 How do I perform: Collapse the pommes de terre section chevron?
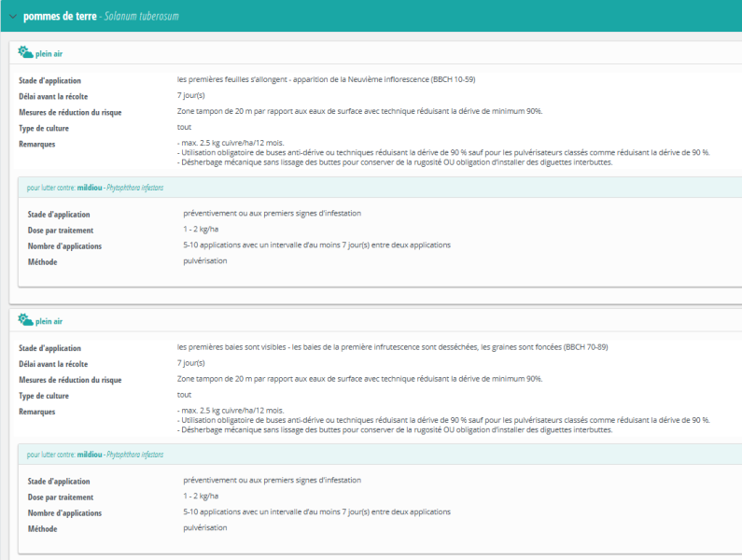pos(10,17)
